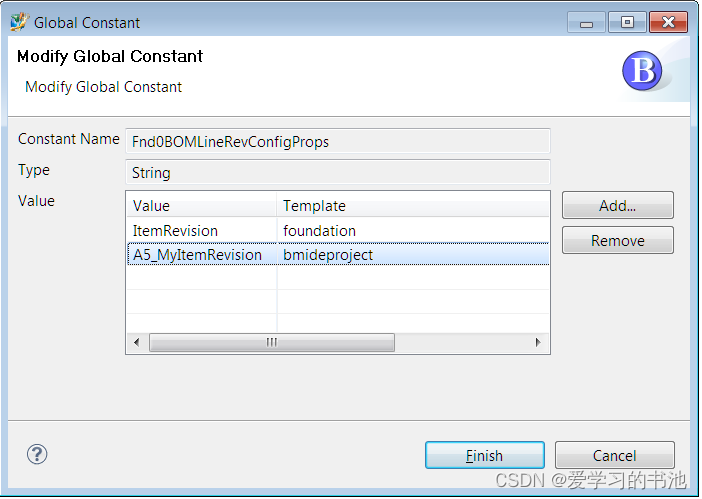The width and height of the screenshot is (702, 499).
Task: Select the A5_MyItemRevision value row
Action: (x=197, y=255)
